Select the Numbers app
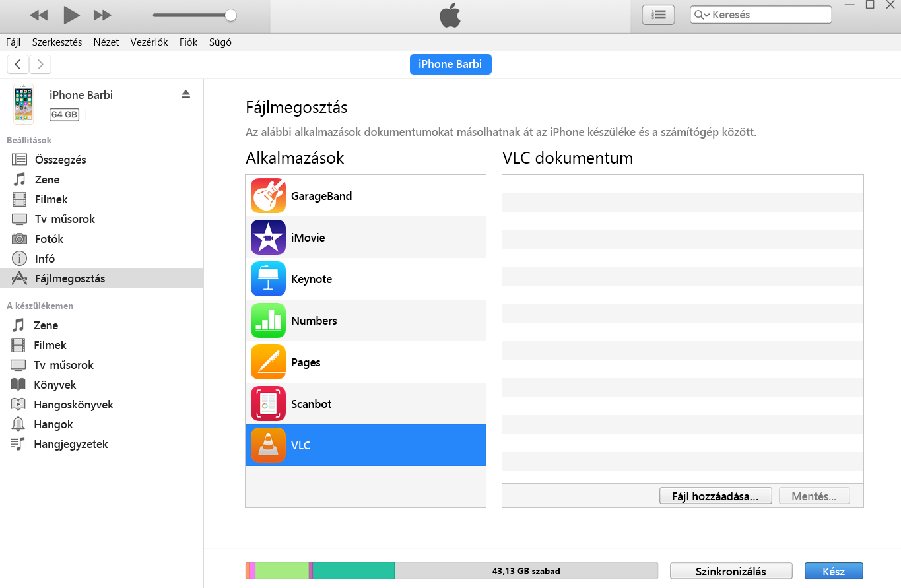This screenshot has width=901, height=588. (x=314, y=321)
